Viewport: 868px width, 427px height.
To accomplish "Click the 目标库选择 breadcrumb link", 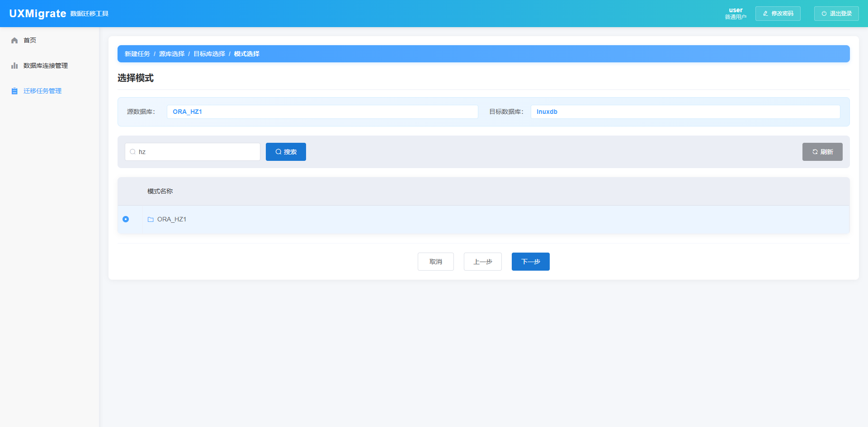I will pos(209,54).
